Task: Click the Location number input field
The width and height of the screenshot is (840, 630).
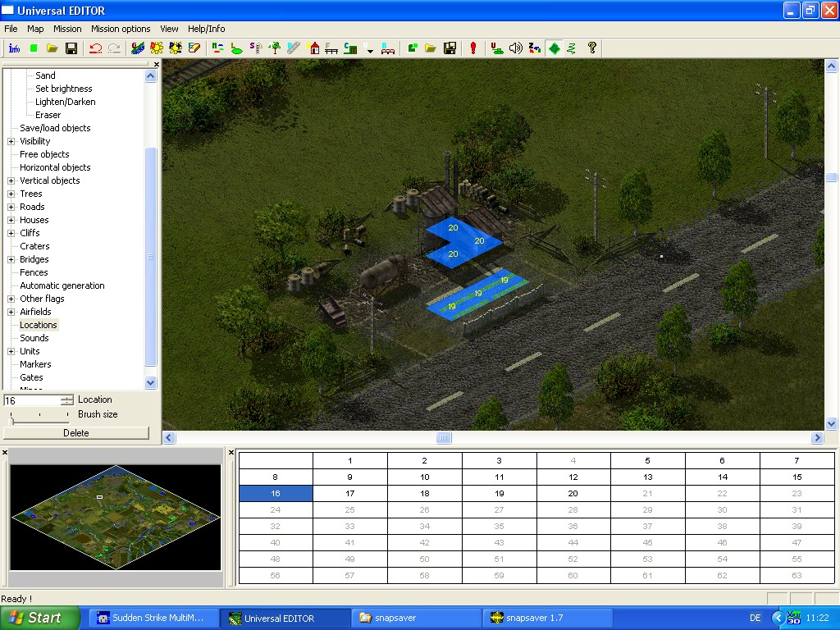Action: point(32,400)
